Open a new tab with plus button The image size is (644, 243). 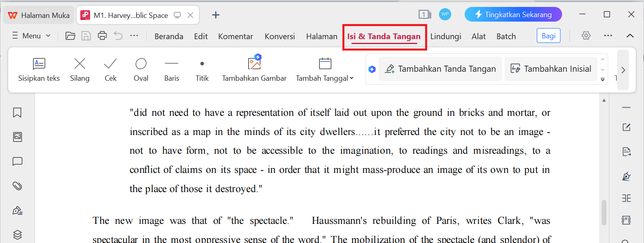[x=216, y=15]
